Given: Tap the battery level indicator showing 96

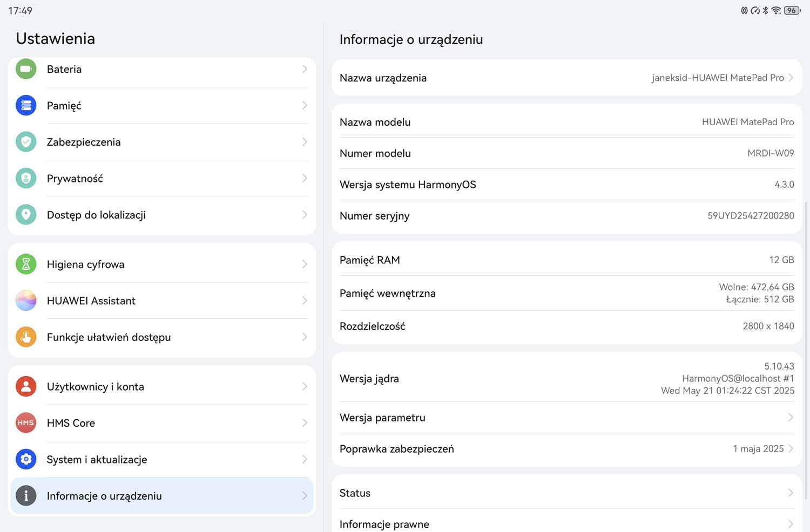Looking at the screenshot, I should (x=792, y=10).
